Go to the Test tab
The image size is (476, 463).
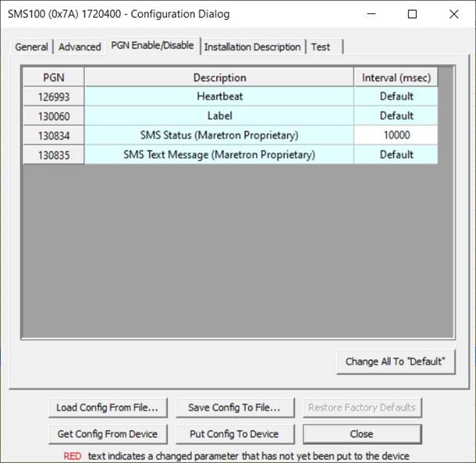coord(321,47)
